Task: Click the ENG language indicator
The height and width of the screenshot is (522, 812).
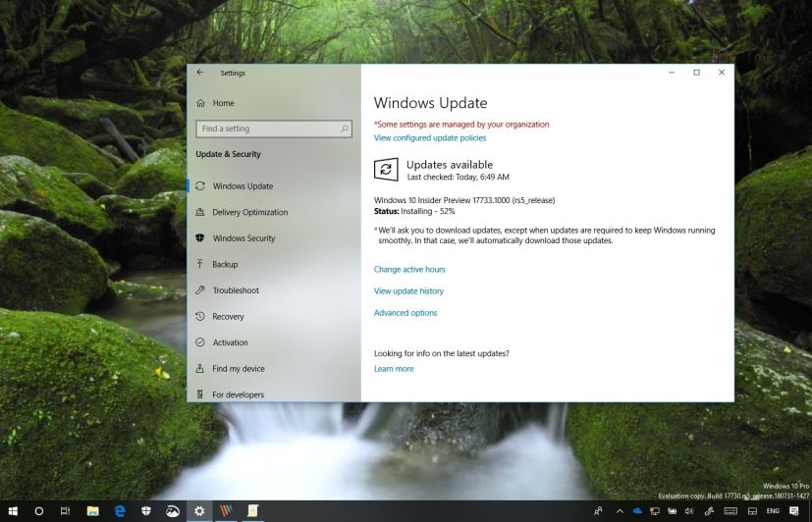Action: coord(773,511)
